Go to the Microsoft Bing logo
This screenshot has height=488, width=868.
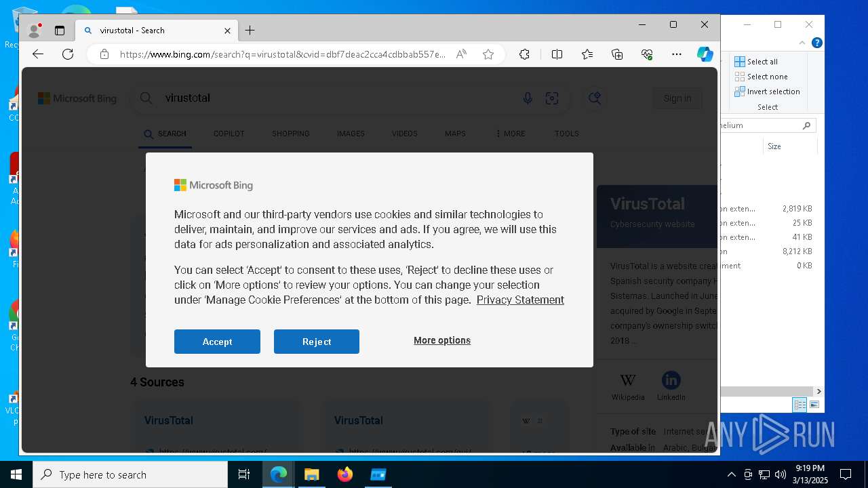click(x=77, y=98)
